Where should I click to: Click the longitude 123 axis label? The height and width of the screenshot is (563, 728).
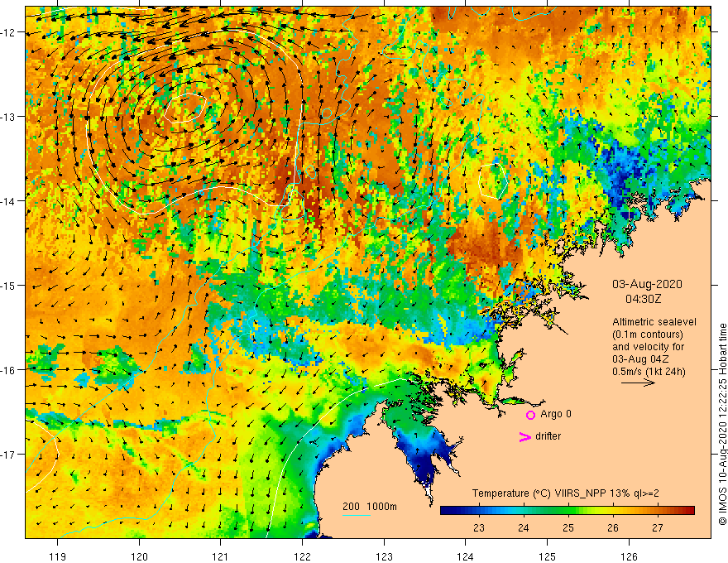[x=384, y=556]
